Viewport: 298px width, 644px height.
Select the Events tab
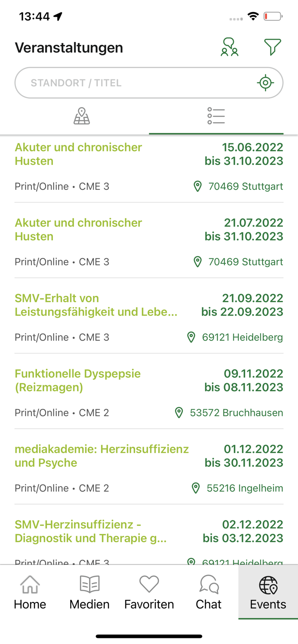pos(268,592)
